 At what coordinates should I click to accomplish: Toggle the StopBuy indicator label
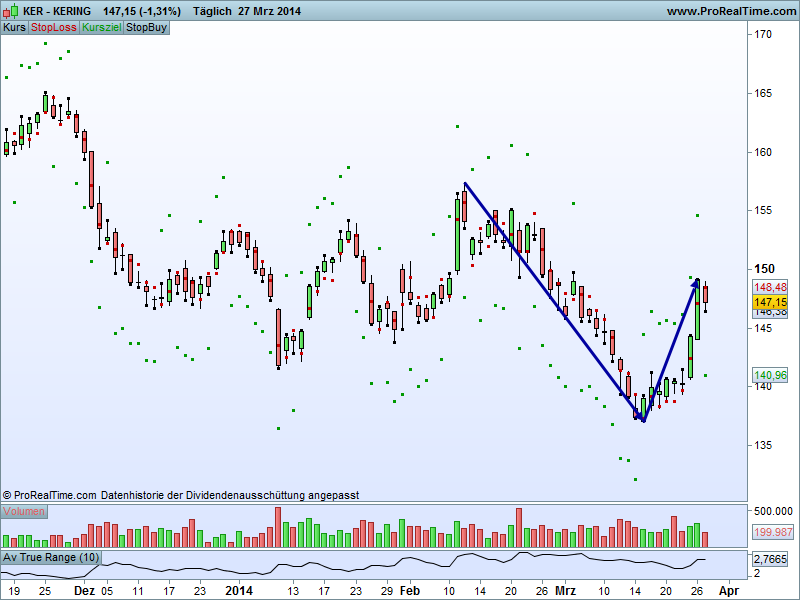[146, 28]
